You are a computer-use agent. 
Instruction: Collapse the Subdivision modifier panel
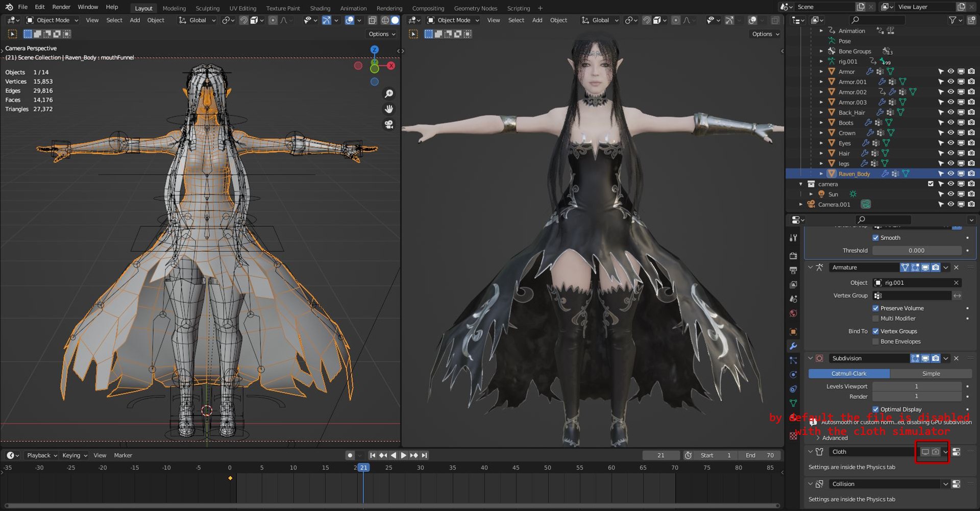click(x=811, y=358)
